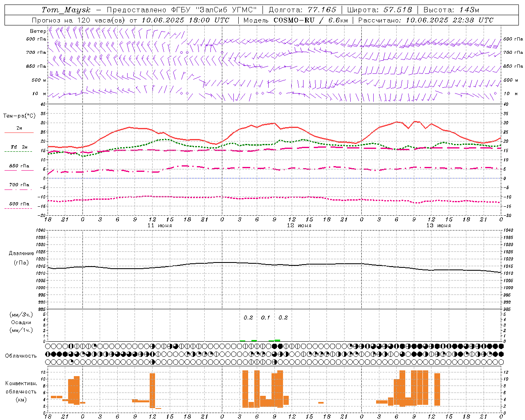Image resolution: width=525 pixels, height=420 pixels.
Task: Click the Широта: 57.518 value
Action: click(379, 10)
